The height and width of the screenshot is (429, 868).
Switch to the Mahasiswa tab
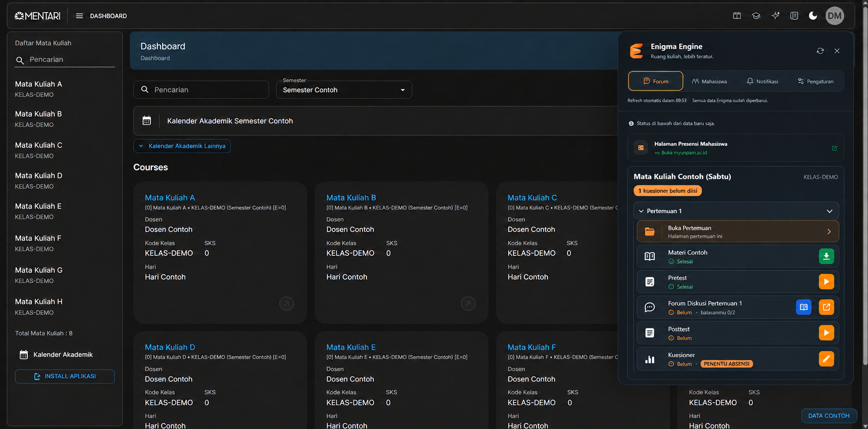(x=709, y=81)
